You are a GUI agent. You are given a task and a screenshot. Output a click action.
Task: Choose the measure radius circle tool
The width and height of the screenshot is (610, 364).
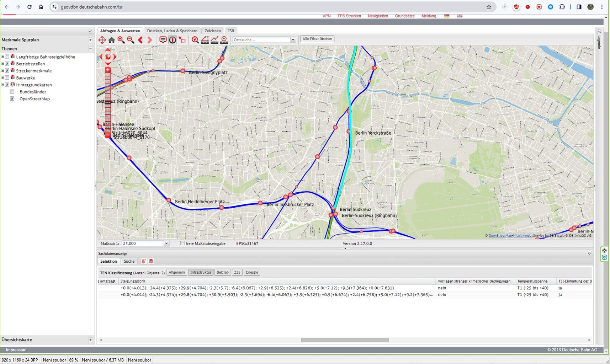(x=224, y=40)
